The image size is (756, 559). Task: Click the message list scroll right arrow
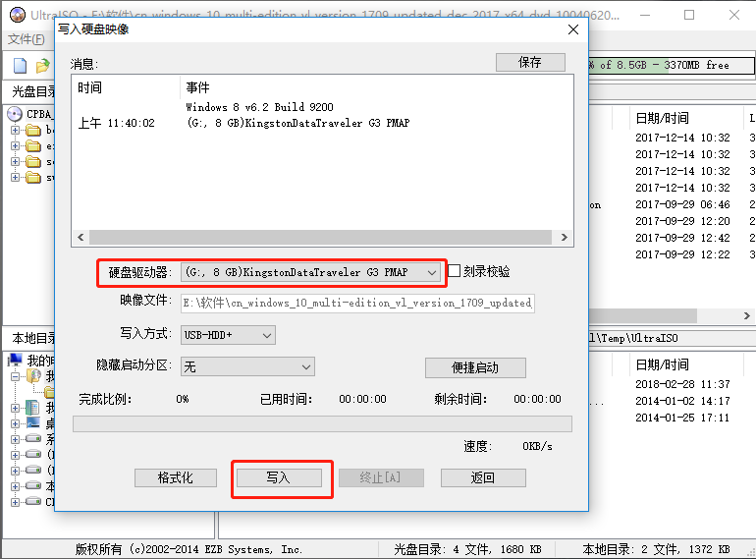tap(565, 238)
